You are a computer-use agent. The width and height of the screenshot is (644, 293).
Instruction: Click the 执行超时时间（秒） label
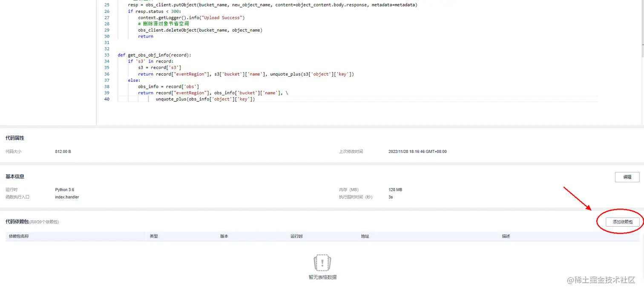(x=356, y=197)
